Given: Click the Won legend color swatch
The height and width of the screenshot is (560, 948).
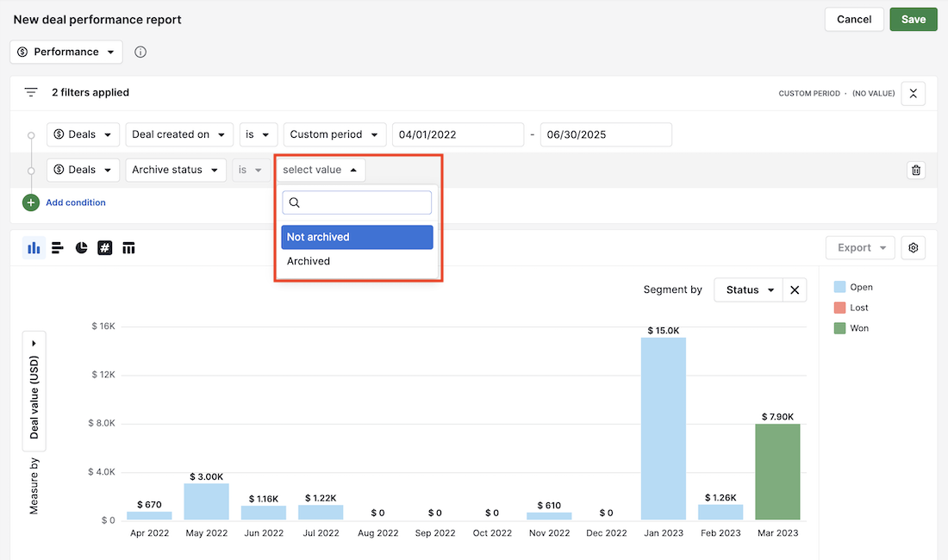Looking at the screenshot, I should [x=839, y=328].
